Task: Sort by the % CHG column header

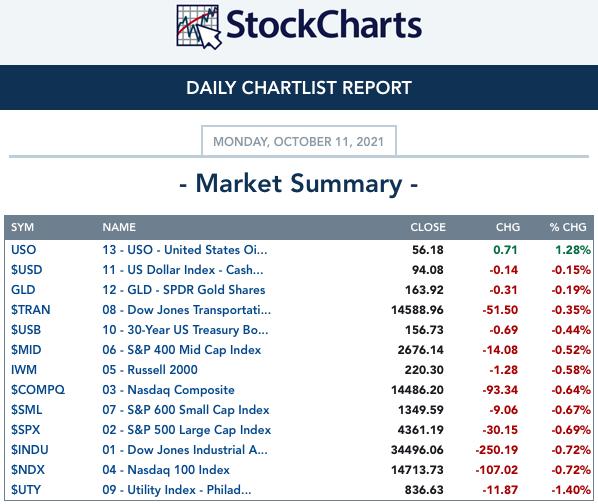Action: pos(568,227)
